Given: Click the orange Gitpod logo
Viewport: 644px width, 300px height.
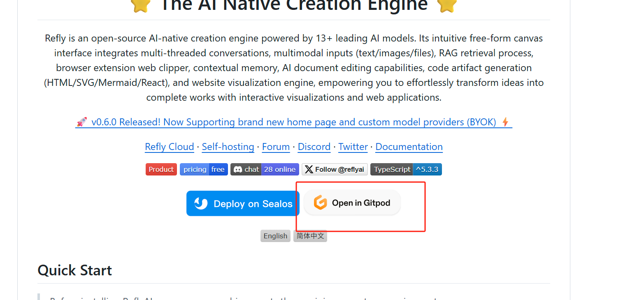Looking at the screenshot, I should [320, 203].
